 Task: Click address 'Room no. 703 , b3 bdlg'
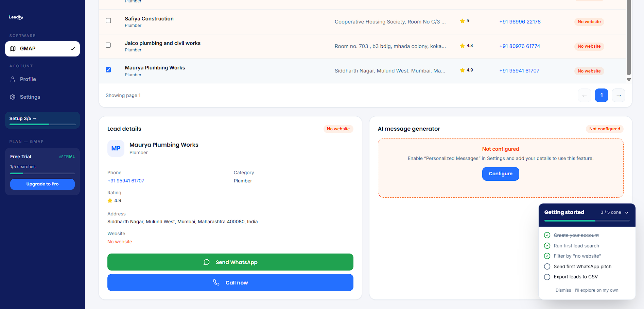[x=390, y=46]
